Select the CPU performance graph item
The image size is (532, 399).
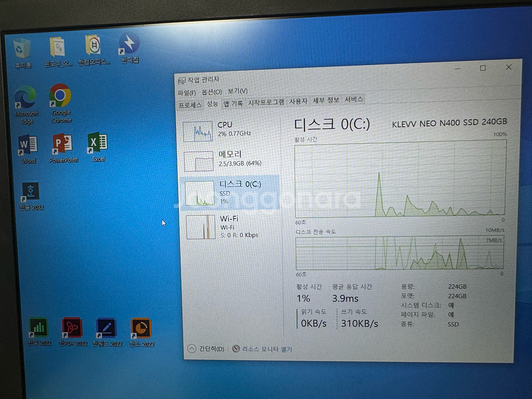(229, 129)
